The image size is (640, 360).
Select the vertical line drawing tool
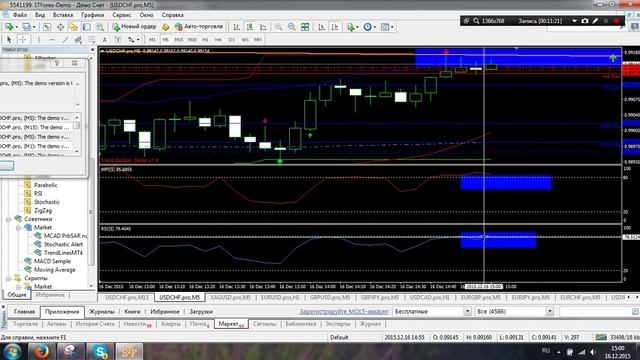39,40
